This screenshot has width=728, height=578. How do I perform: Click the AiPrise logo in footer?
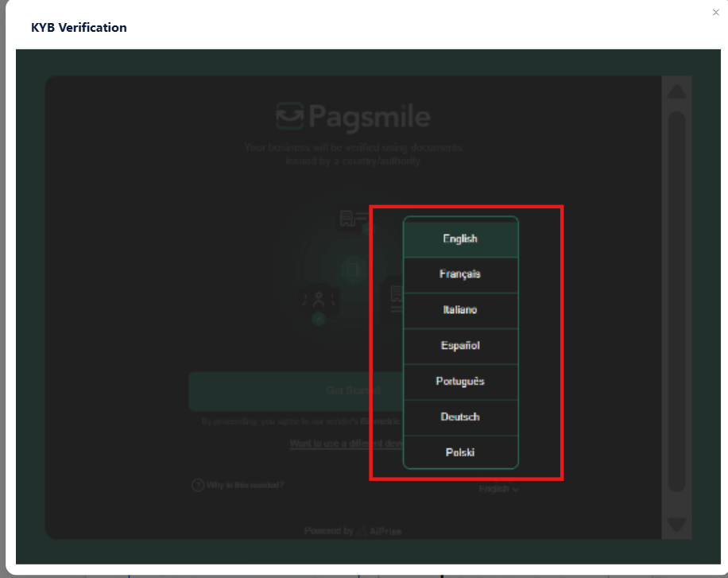380,530
